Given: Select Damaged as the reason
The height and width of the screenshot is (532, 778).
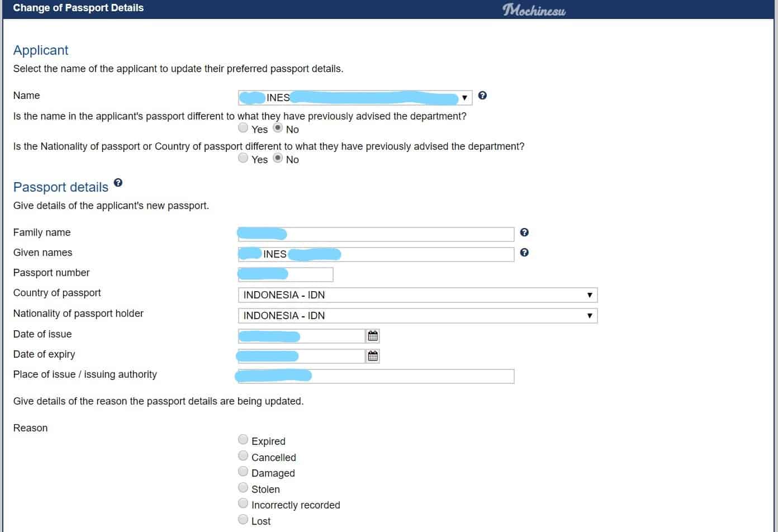Looking at the screenshot, I should point(243,472).
